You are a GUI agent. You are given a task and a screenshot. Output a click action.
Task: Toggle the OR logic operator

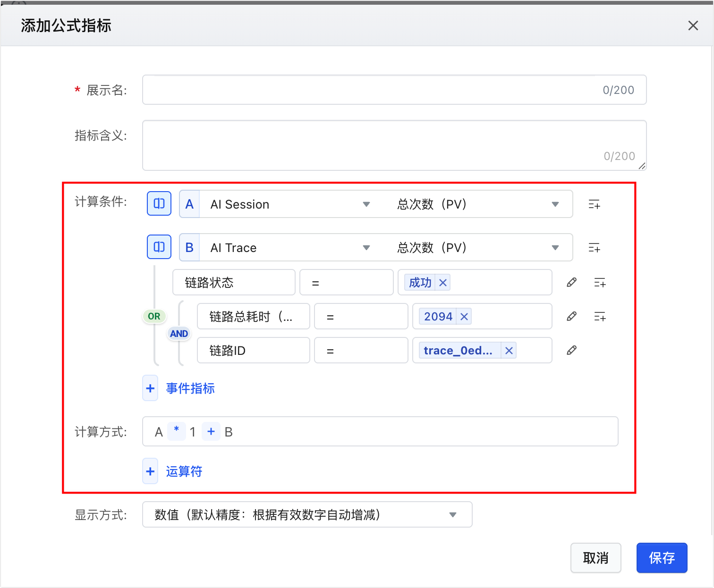point(154,316)
